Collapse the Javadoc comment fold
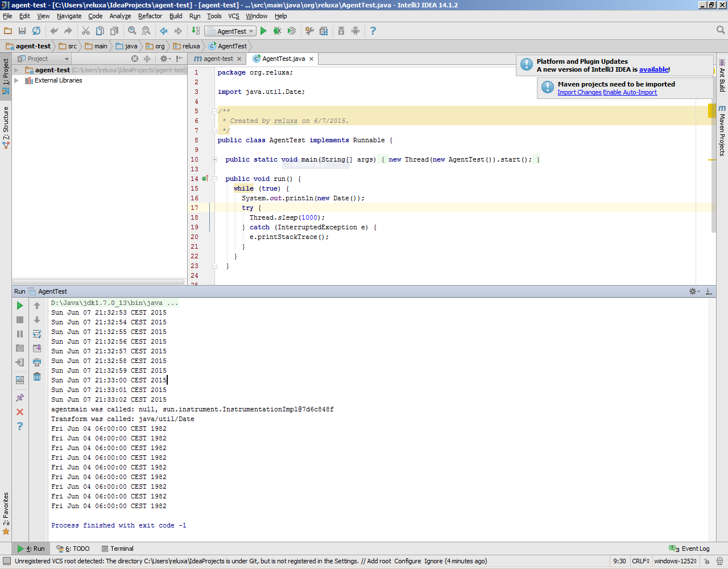This screenshot has height=569, width=728. tap(214, 111)
